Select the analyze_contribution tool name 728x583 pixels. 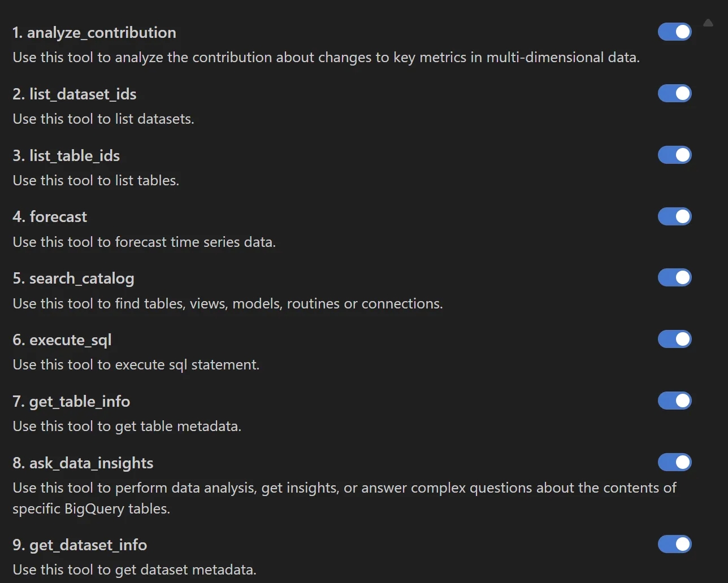click(x=94, y=32)
